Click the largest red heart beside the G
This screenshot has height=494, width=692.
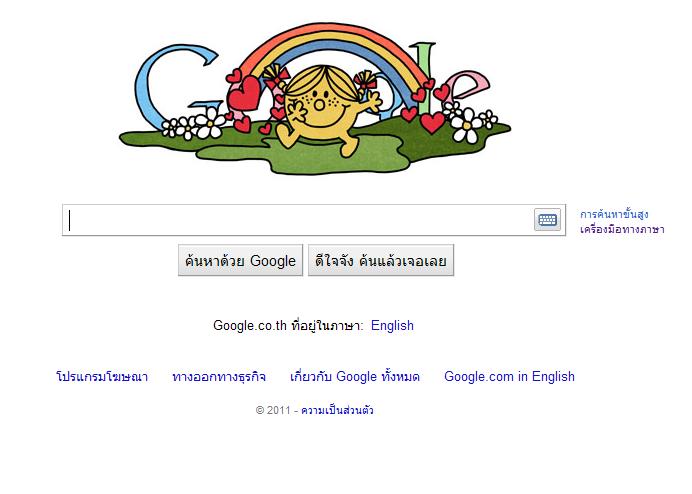click(244, 94)
